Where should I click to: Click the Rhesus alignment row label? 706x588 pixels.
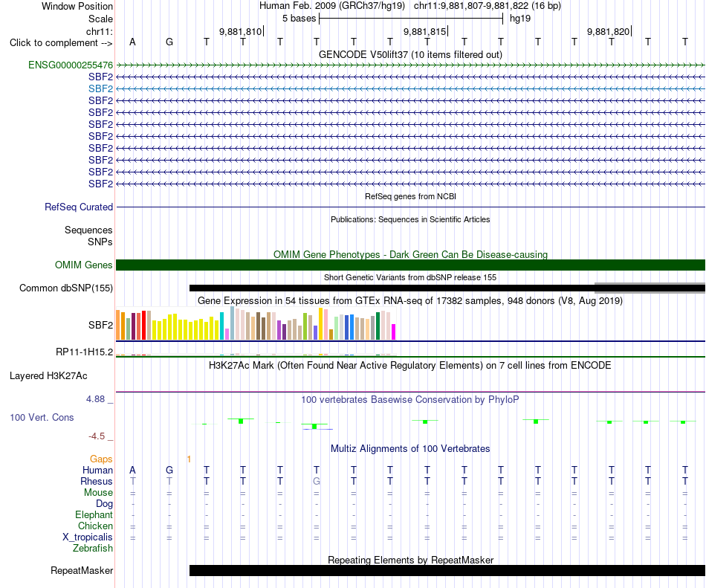(x=97, y=481)
